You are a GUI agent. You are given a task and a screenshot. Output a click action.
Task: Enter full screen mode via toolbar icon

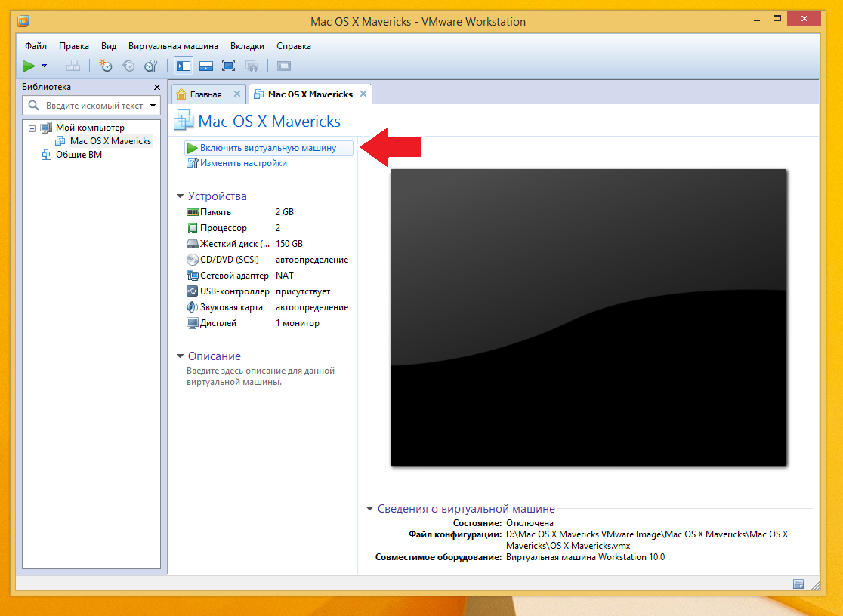point(228,66)
